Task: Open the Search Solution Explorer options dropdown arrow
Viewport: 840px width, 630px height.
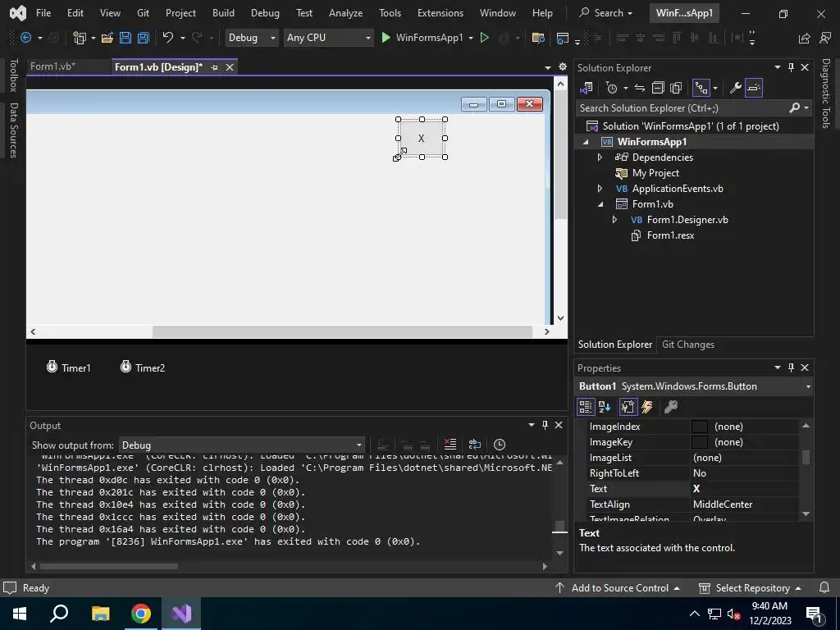Action: click(806, 108)
